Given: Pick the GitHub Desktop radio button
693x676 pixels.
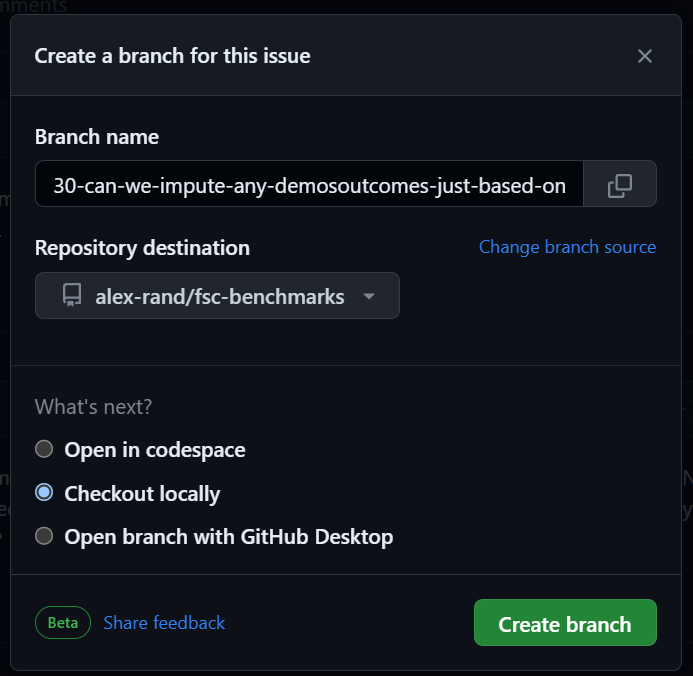Looking at the screenshot, I should 44,536.
